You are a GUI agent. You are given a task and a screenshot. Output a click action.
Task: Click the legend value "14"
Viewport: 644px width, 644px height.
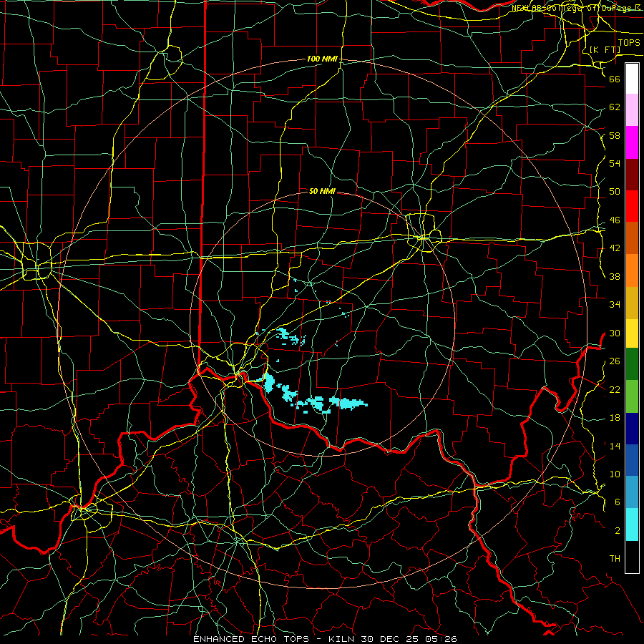pos(615,446)
